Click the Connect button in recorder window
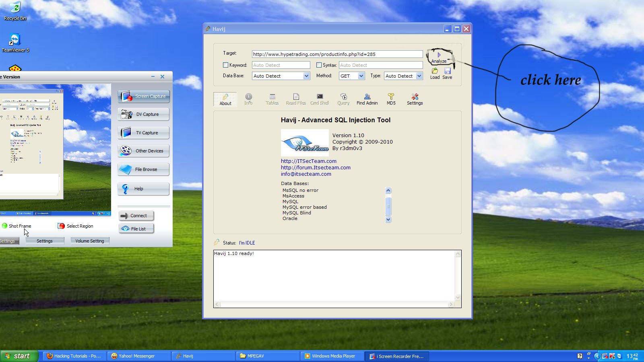Screen dimensions: 644x362 click(x=136, y=216)
